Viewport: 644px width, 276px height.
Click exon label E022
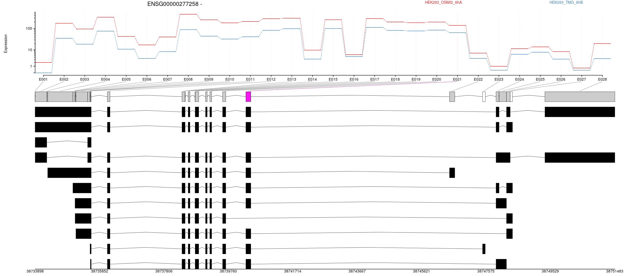click(478, 79)
